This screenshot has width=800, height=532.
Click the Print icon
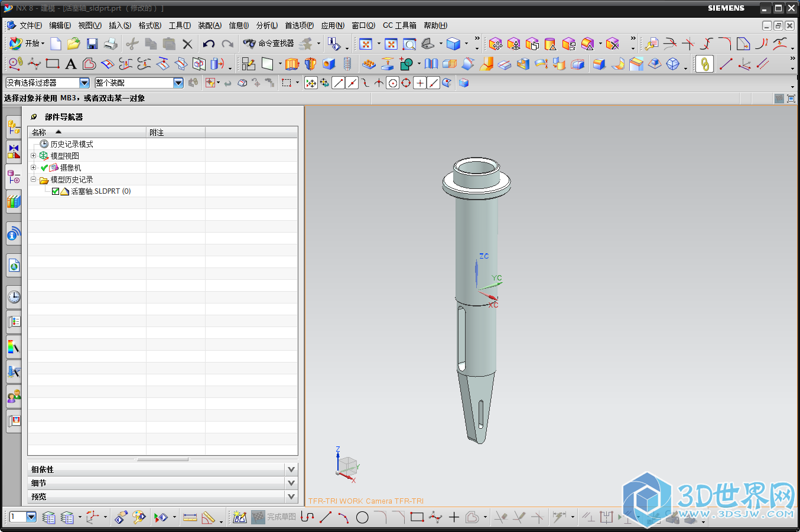tap(110, 44)
